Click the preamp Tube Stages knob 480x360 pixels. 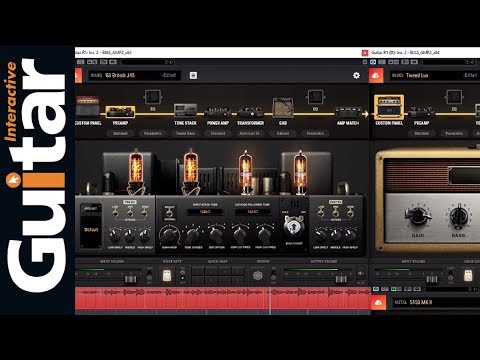click(193, 235)
